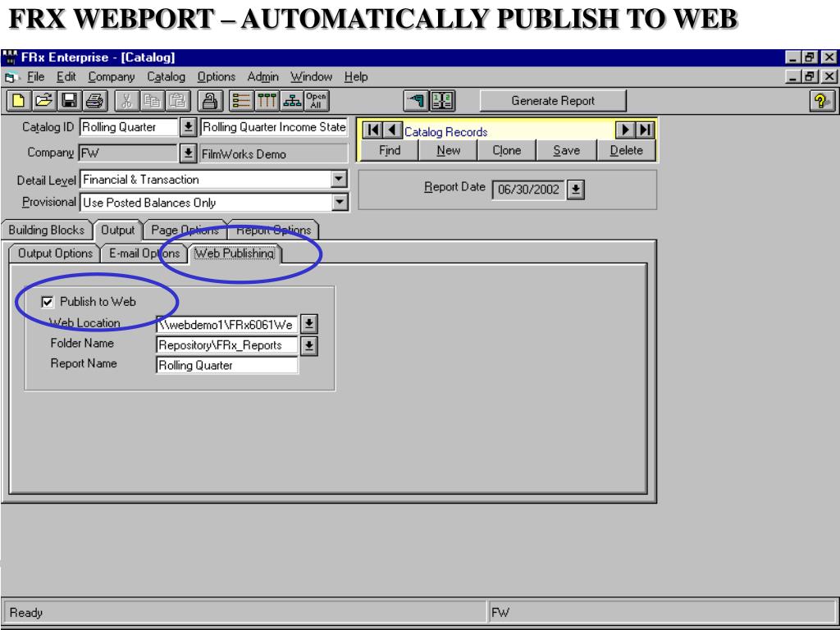Click the Open folder toolbar icon

(x=44, y=101)
